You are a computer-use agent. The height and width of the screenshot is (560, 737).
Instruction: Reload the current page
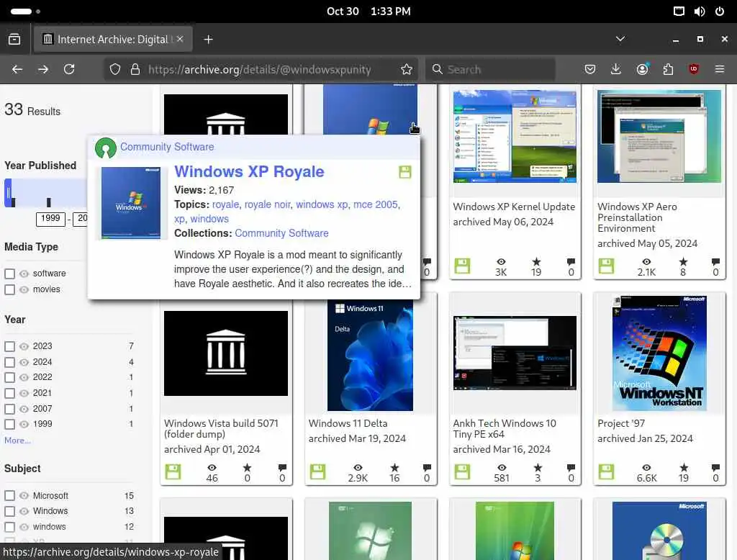(x=69, y=69)
